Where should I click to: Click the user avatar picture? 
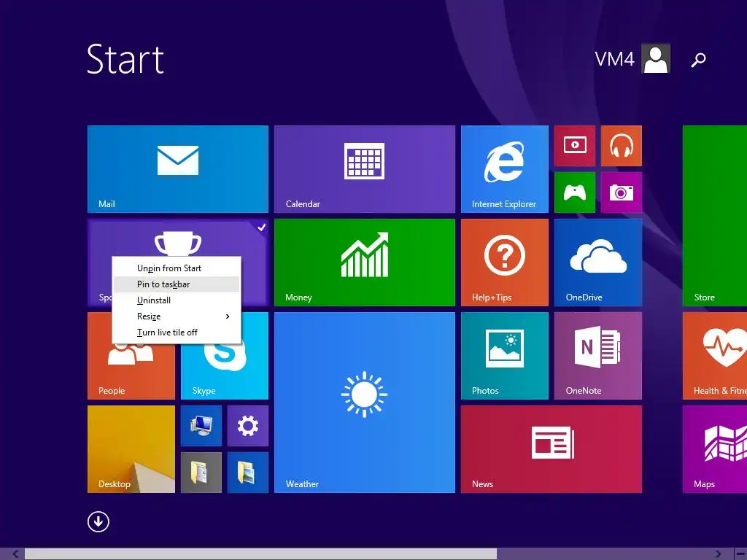[656, 58]
